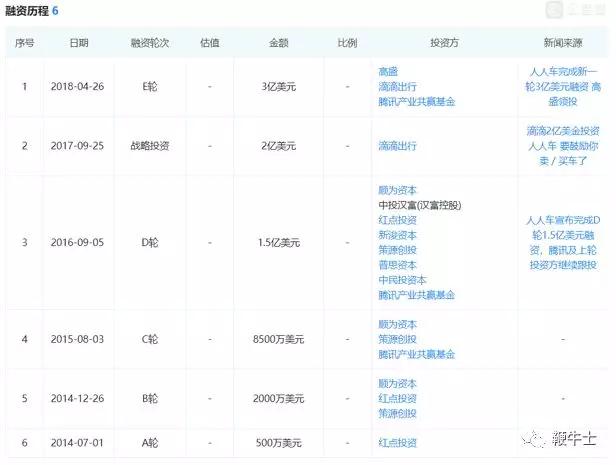Open 红点投资 link in the D轮 row
616x465 pixels.
coord(397,220)
